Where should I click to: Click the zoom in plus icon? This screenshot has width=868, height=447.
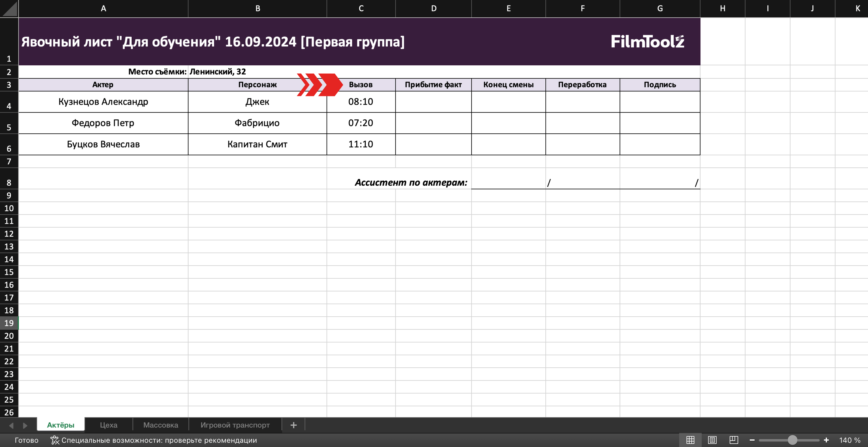(x=826, y=440)
